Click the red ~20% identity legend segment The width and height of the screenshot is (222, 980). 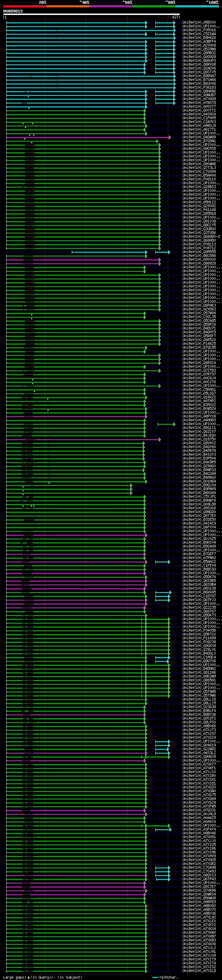25,6
